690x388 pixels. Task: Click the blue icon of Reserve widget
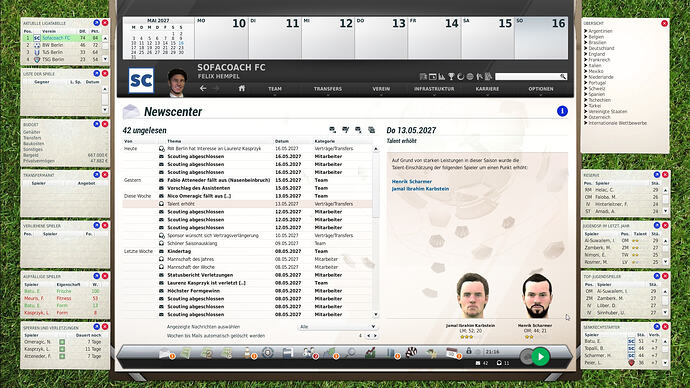(657, 175)
